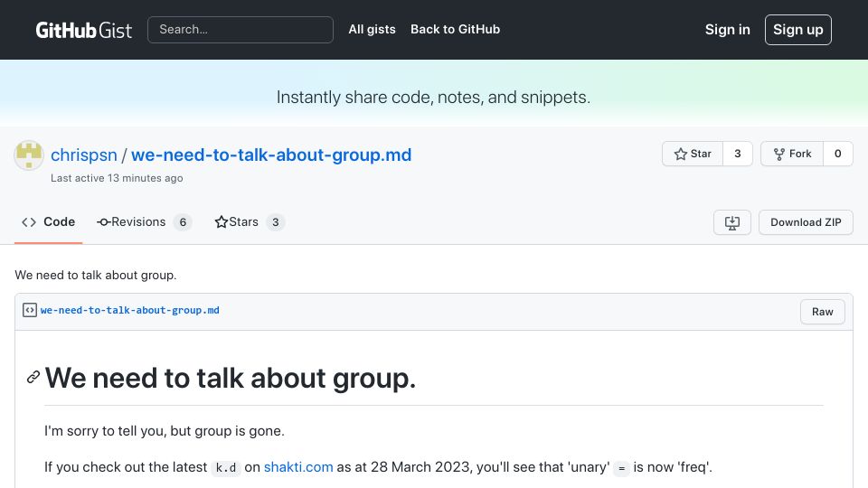
Task: Fork this gist
Action: click(792, 154)
